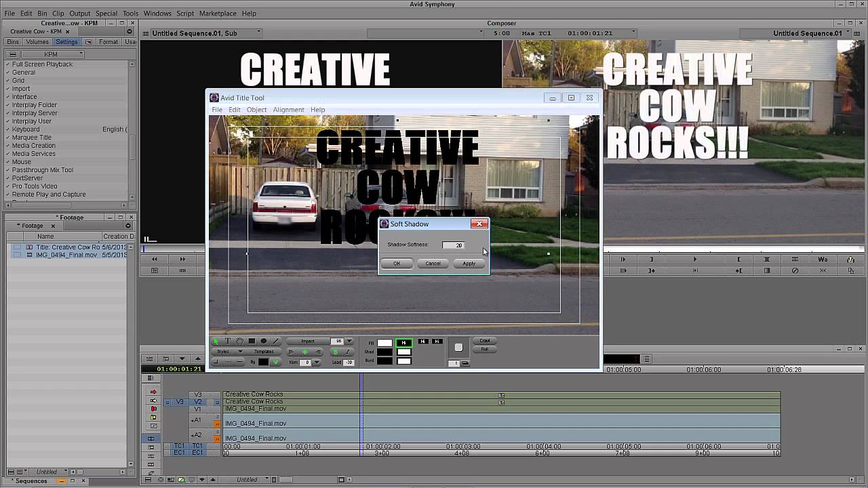Align title text right

click(319, 352)
